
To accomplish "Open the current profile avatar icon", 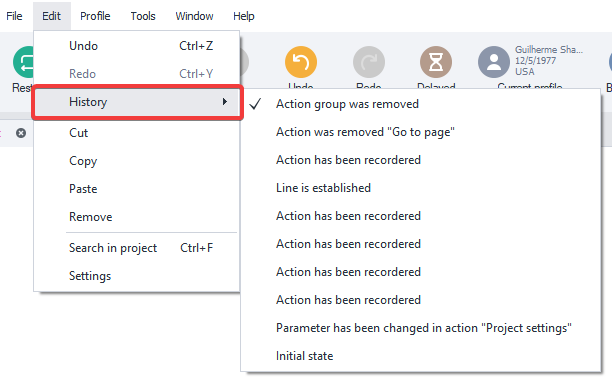I will (x=494, y=62).
